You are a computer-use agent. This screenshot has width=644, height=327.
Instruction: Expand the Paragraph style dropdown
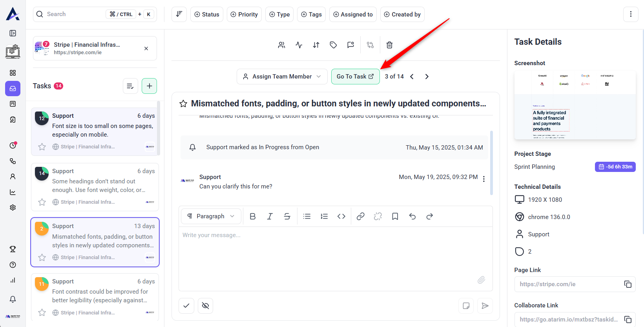point(211,216)
